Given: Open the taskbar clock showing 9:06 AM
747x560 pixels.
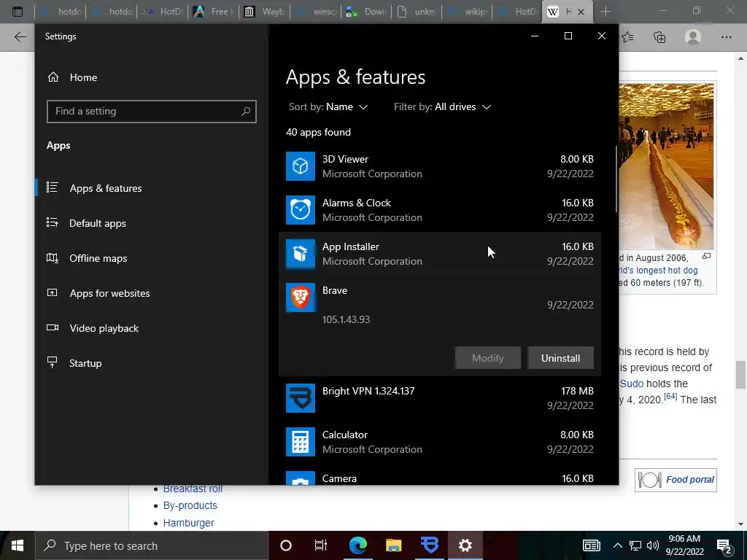Looking at the screenshot, I should (684, 545).
